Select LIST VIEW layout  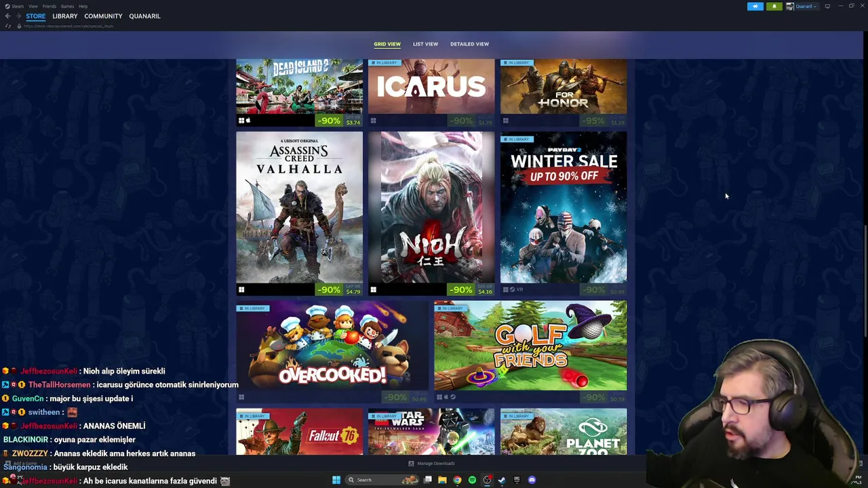click(425, 44)
